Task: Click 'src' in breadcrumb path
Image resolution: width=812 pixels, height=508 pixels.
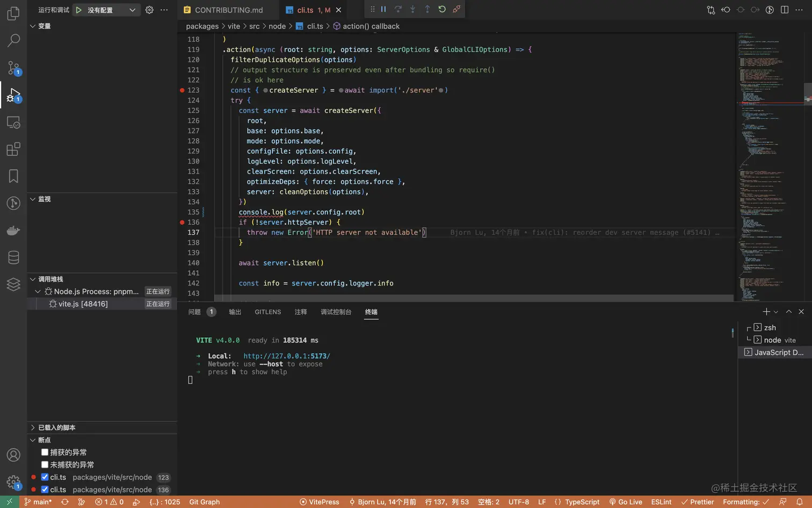Action: [x=255, y=26]
